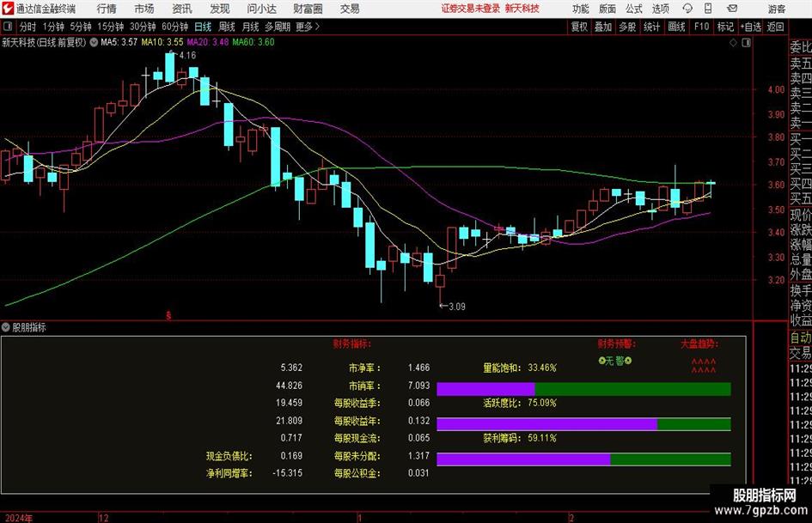The width and height of the screenshot is (812, 523).
Task: Click the 无警 financial warning status
Action: [615, 361]
